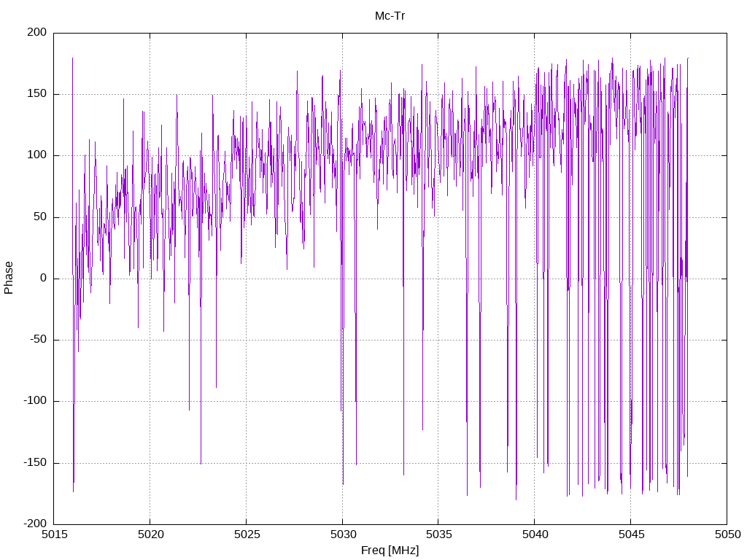Click the x-axis tick label 5030
Screen dimensions: 747x560
tap(343, 534)
